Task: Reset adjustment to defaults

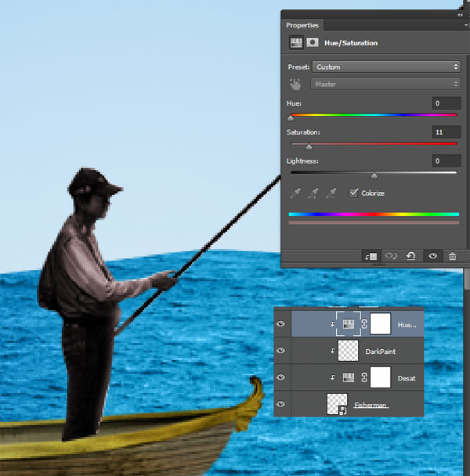Action: [410, 256]
